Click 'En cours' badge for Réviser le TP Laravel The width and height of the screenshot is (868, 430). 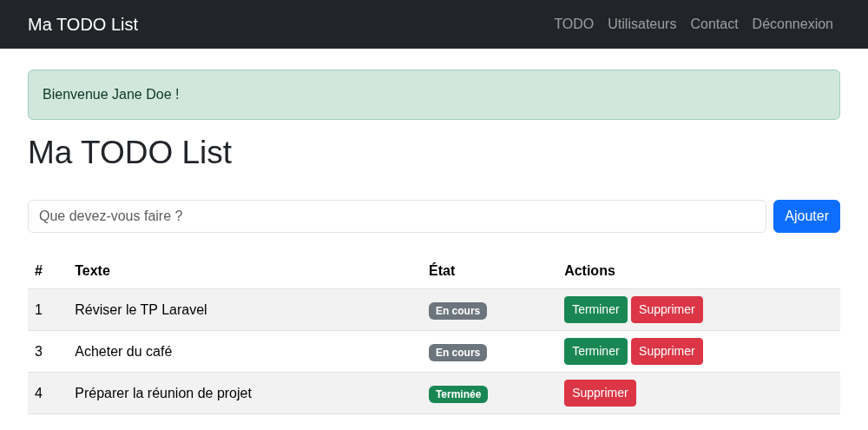pyautogui.click(x=457, y=311)
